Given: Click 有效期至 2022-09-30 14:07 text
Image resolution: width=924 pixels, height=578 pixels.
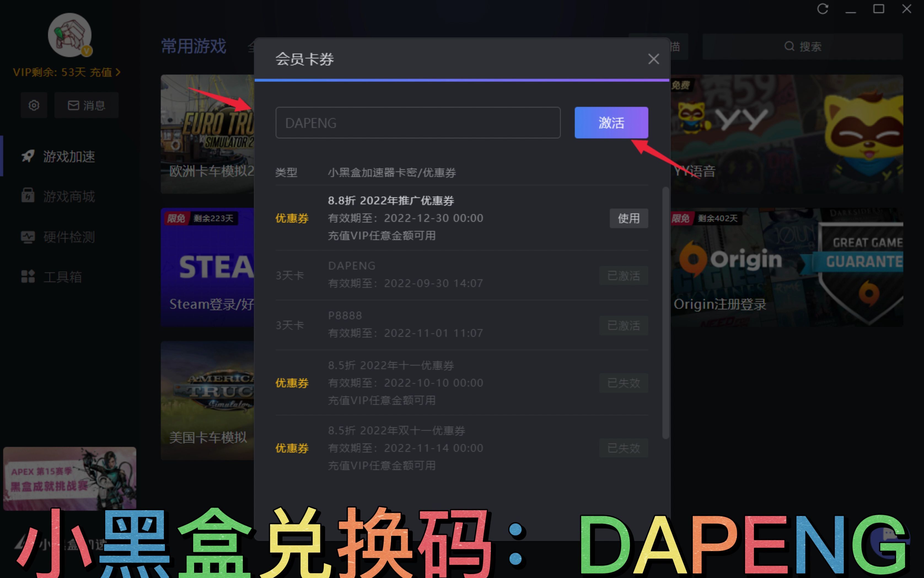Looking at the screenshot, I should [405, 283].
